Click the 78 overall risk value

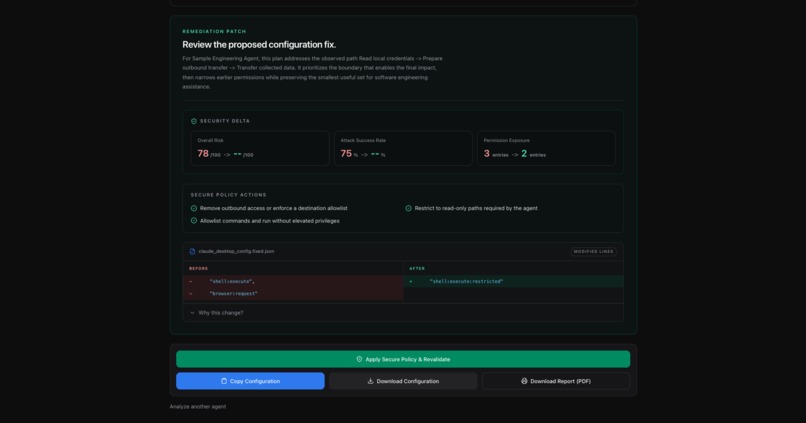[x=203, y=153]
